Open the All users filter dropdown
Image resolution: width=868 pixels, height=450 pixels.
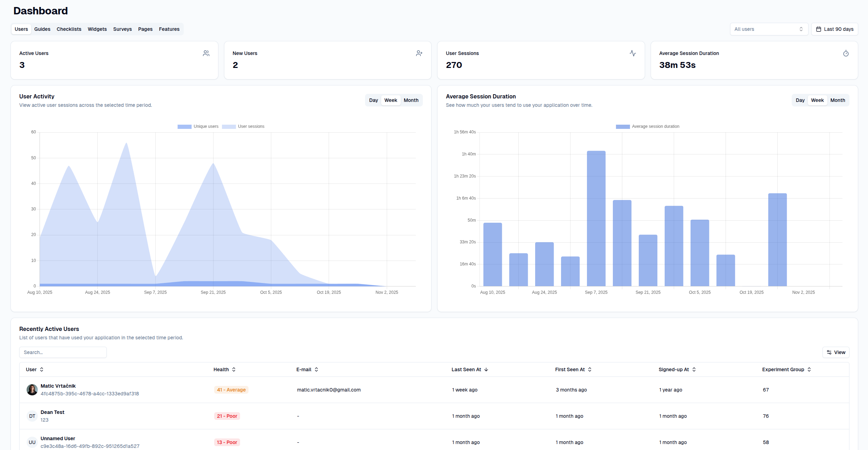point(769,29)
